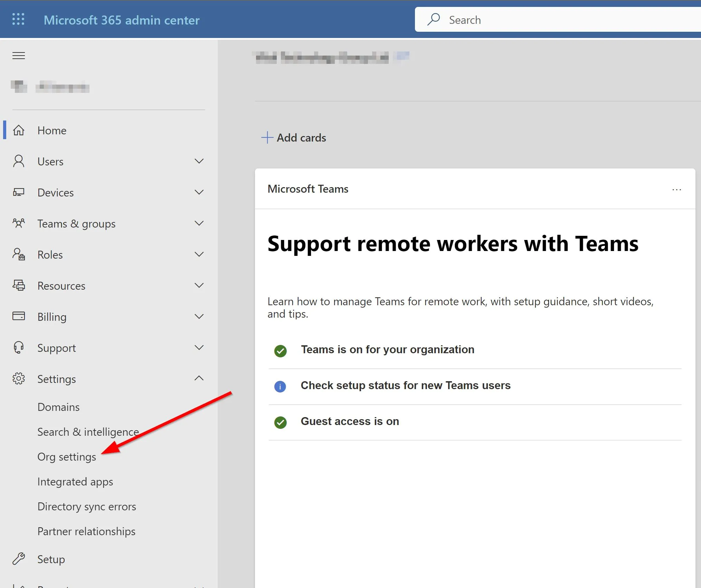
Task: Click the Settings gear icon
Action: pos(19,379)
